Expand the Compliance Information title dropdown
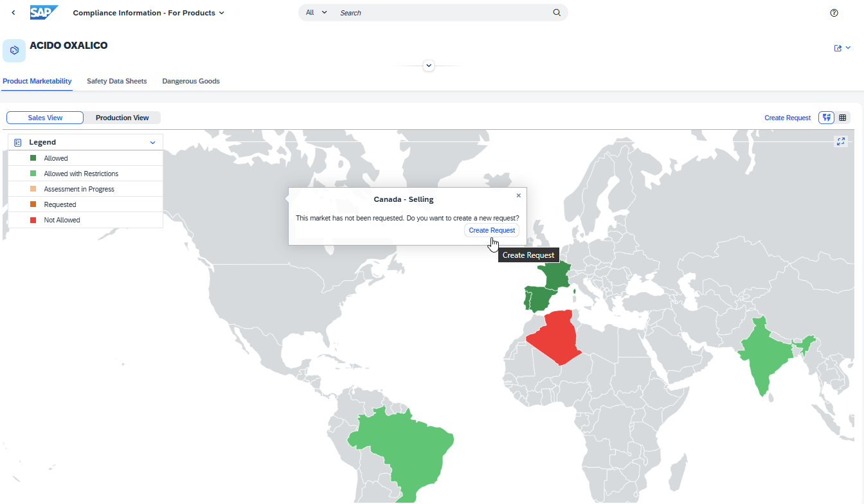The height and width of the screenshot is (504, 864). (222, 12)
